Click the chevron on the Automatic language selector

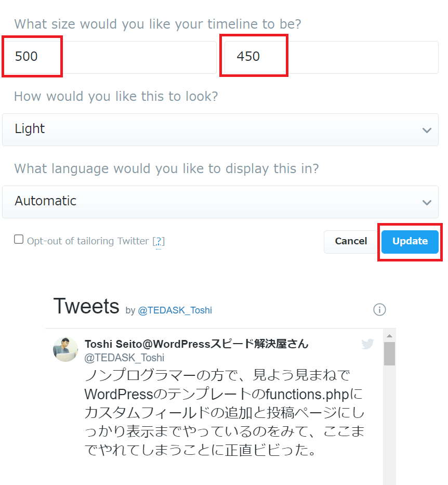427,202
